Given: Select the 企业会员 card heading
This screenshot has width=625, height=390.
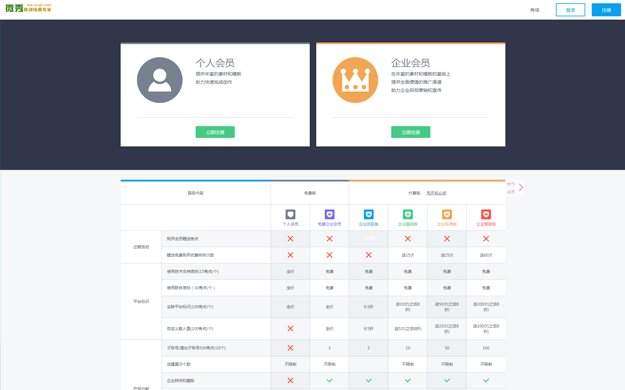Looking at the screenshot, I should [x=411, y=63].
